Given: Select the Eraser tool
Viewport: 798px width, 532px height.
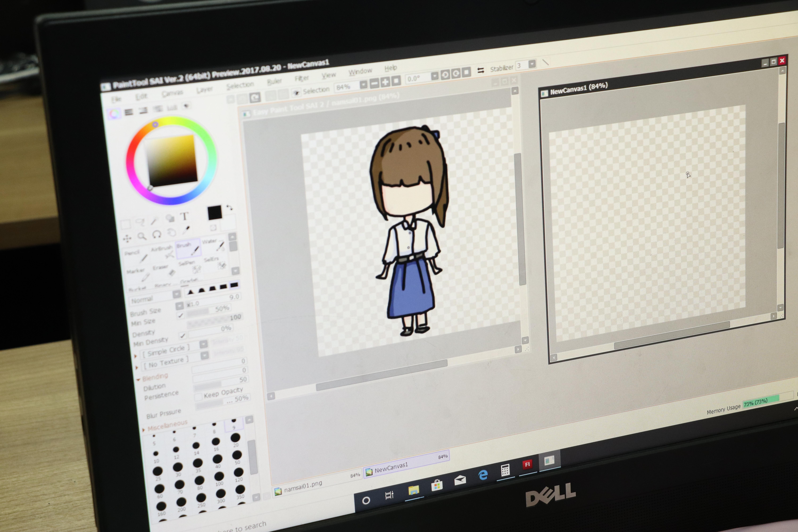Looking at the screenshot, I should 165,270.
